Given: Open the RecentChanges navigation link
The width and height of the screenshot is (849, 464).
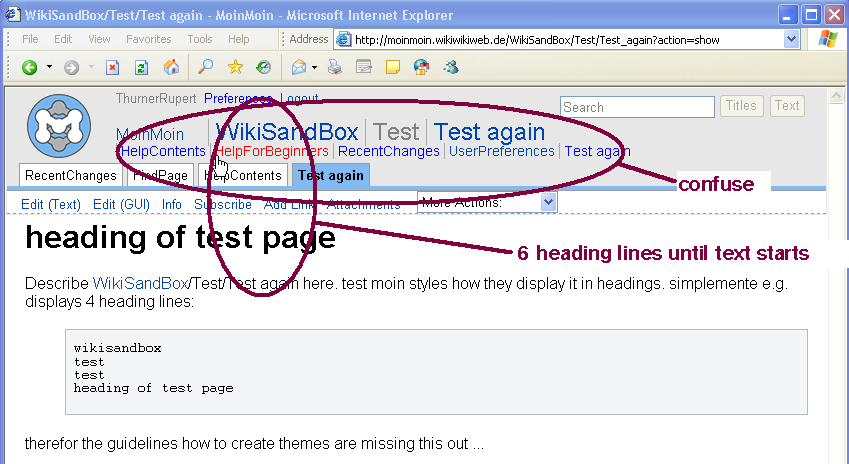Looking at the screenshot, I should point(389,151).
